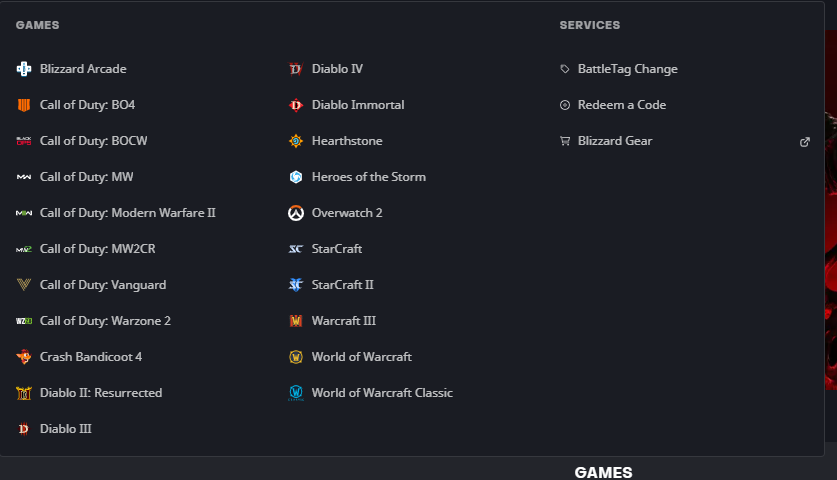Open the Redeem a Code link
Screen dimensions: 837x480
621,105
